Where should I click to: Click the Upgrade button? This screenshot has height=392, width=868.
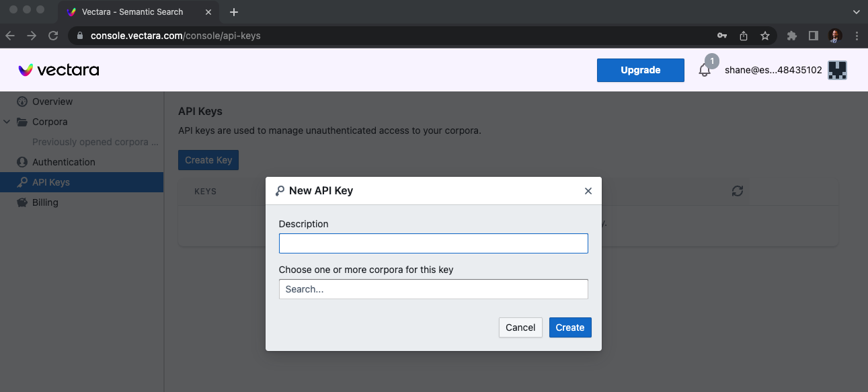(x=640, y=70)
